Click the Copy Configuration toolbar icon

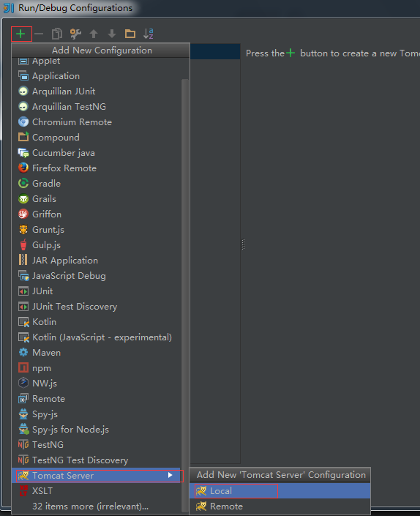point(57,34)
